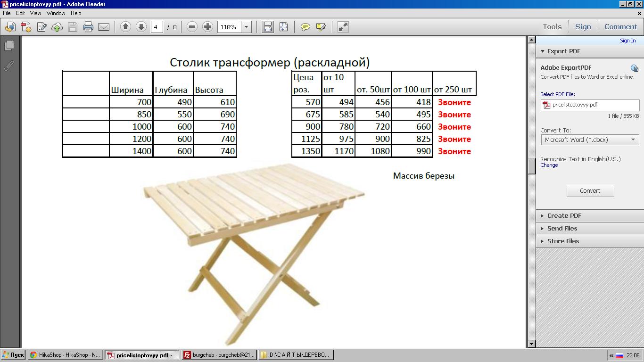Image resolution: width=644 pixels, height=362 pixels.
Task: Click the scrollbar up arrow
Action: (x=531, y=40)
